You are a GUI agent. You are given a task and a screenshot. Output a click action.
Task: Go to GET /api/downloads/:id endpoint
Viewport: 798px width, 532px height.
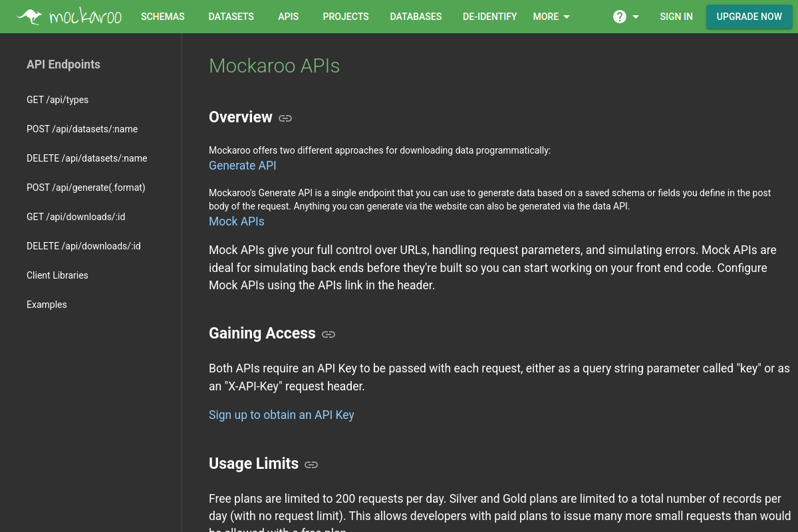point(76,217)
